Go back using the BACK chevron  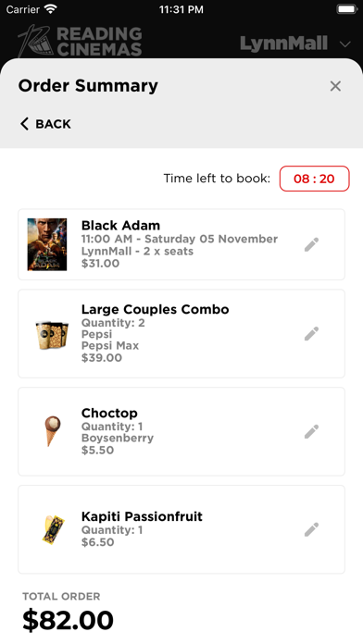click(45, 124)
